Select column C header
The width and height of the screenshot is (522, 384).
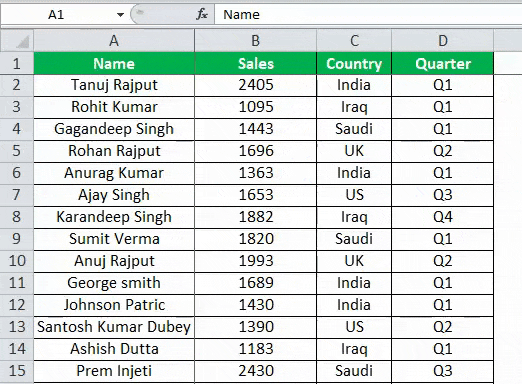[354, 41]
